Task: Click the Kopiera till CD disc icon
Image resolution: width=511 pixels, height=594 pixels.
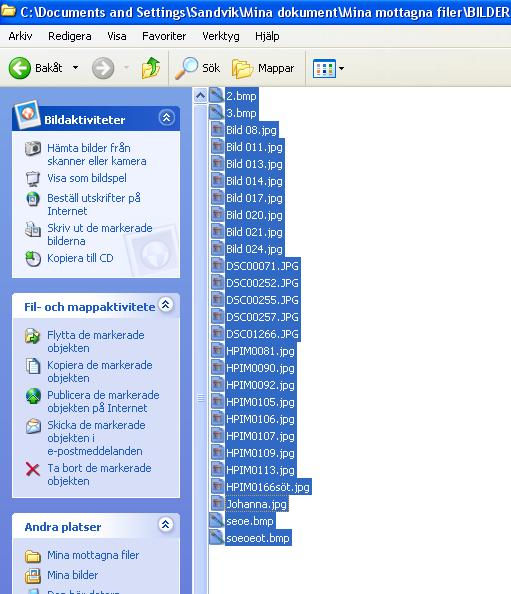Action: (33, 259)
